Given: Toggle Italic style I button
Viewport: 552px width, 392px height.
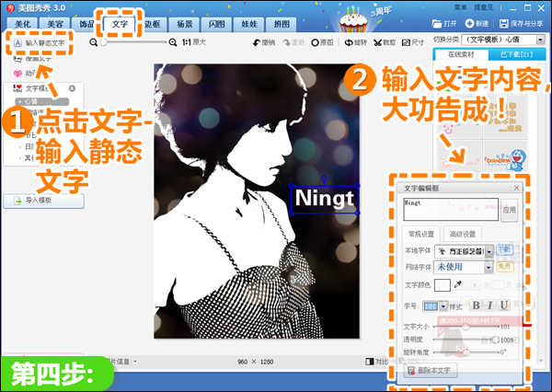Looking at the screenshot, I should coord(489,306).
